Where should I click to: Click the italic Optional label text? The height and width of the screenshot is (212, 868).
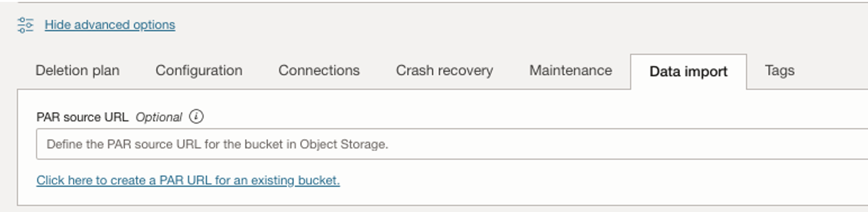tap(159, 117)
